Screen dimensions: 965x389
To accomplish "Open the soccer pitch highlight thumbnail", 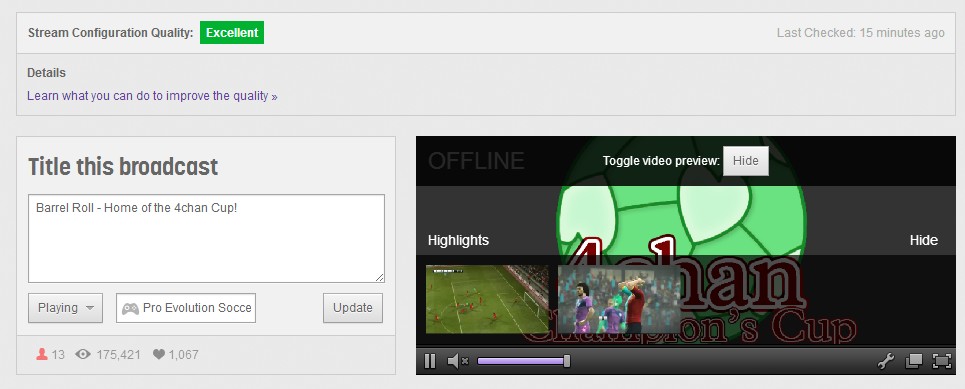I will coord(487,299).
